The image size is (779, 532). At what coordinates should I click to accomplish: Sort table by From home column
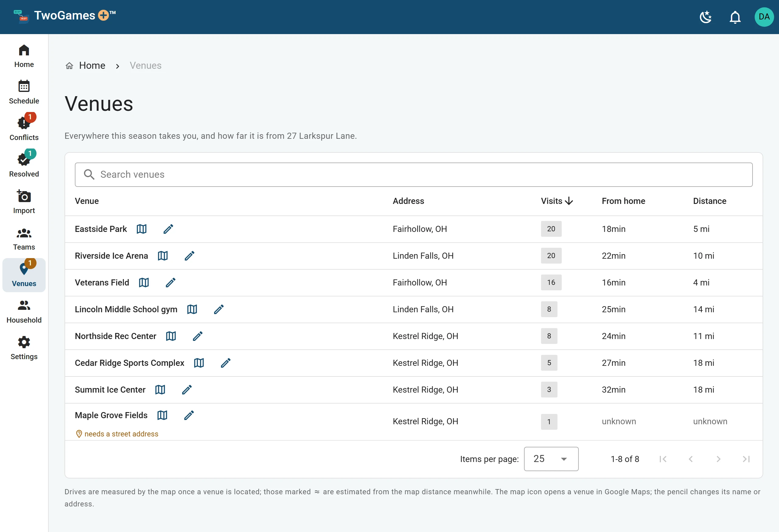click(x=623, y=201)
